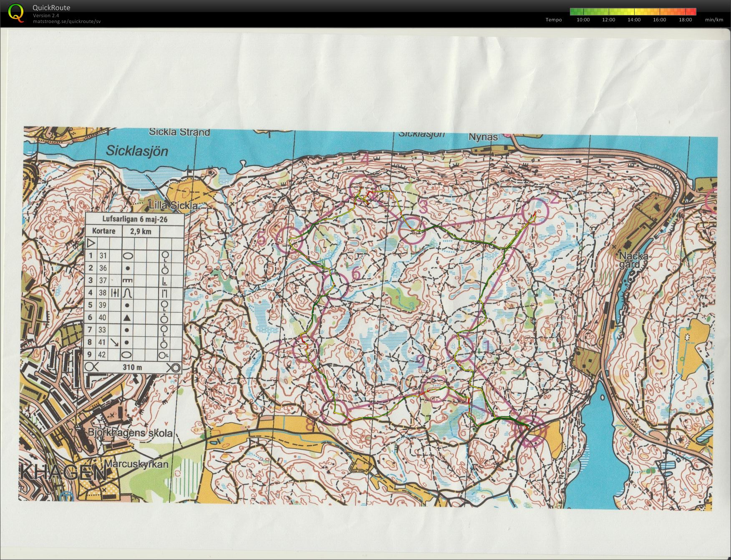Click the 2,9 km course length cell
Image resolution: width=731 pixels, height=560 pixels.
pos(141,231)
